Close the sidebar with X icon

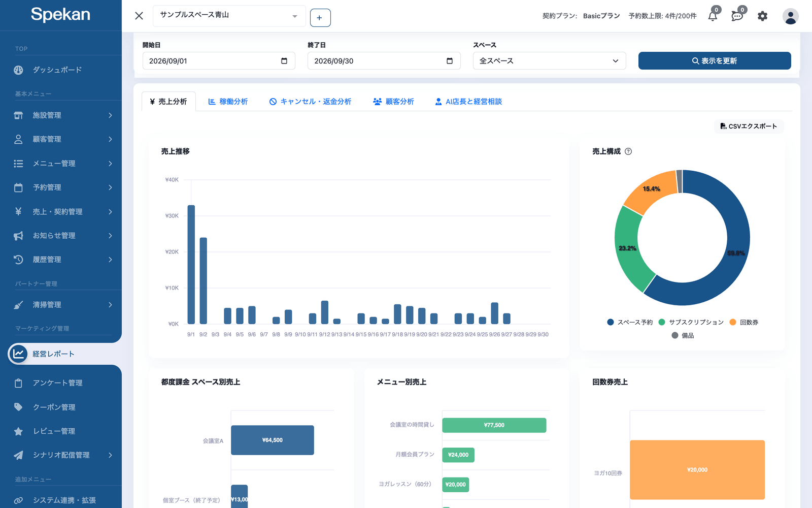click(x=139, y=16)
